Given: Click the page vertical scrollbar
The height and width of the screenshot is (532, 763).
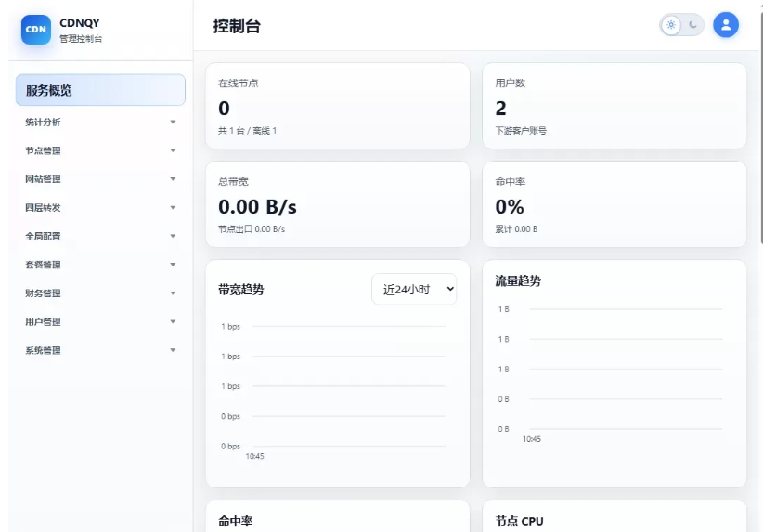Looking at the screenshot, I should pos(760,126).
